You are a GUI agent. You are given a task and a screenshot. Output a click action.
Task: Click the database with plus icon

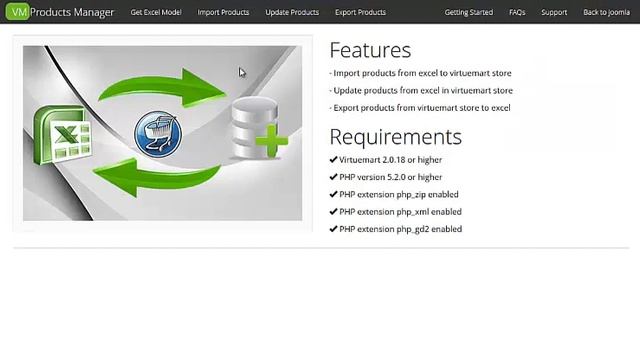(259, 128)
